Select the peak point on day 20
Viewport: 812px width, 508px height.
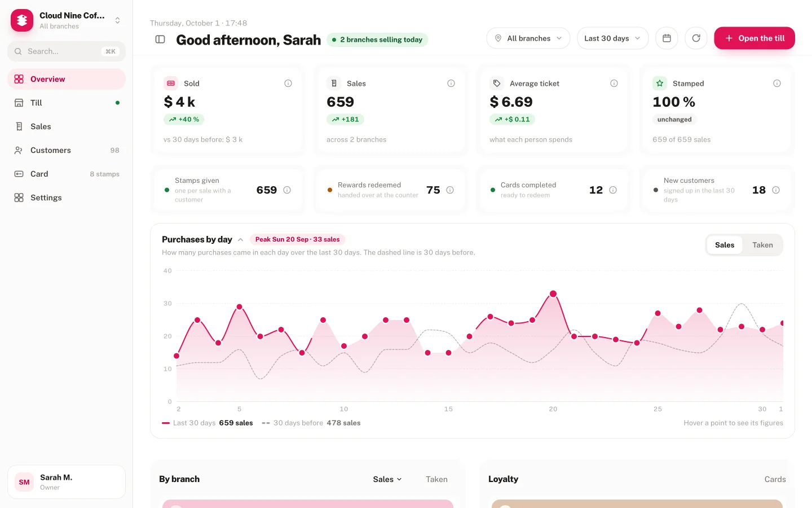click(x=553, y=294)
